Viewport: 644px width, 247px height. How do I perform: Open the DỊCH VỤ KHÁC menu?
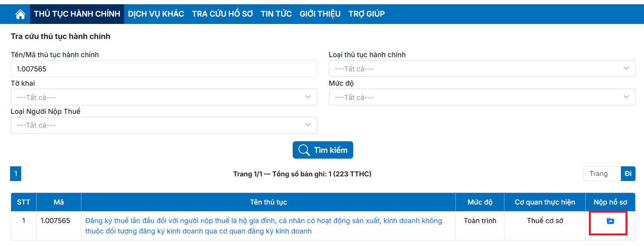click(156, 14)
